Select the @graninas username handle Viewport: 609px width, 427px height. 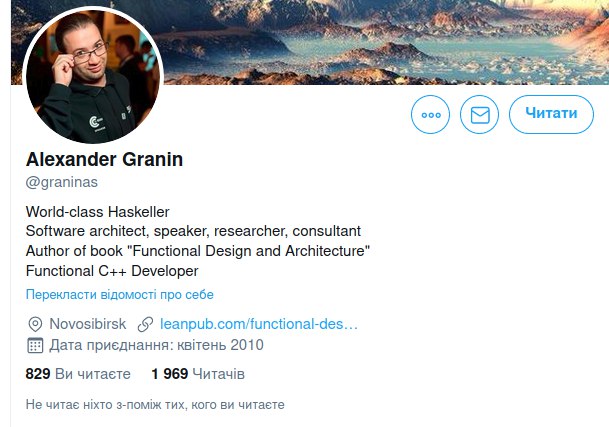click(62, 182)
